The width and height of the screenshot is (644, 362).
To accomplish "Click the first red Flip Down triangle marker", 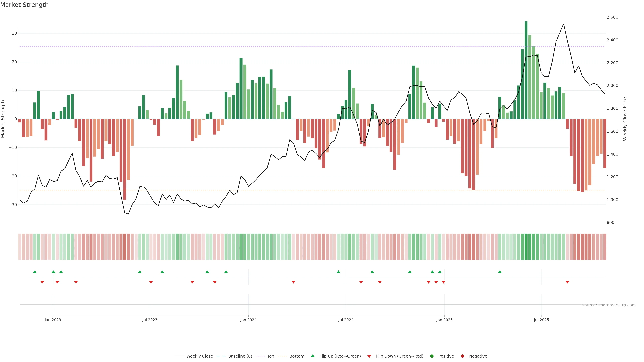I will 42,282.
